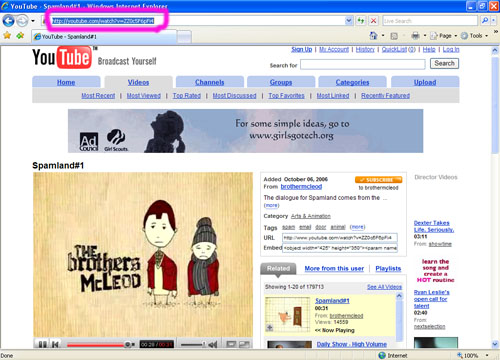500x360 pixels.
Task: Click the video URL text field
Action: pos(340,238)
